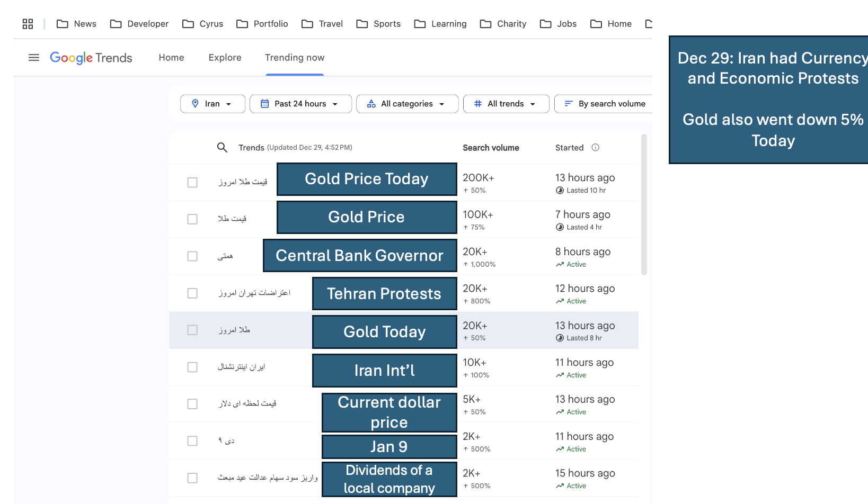Image resolution: width=868 pixels, height=504 pixels.
Task: Open the Learning bookmark folder
Action: 440,24
